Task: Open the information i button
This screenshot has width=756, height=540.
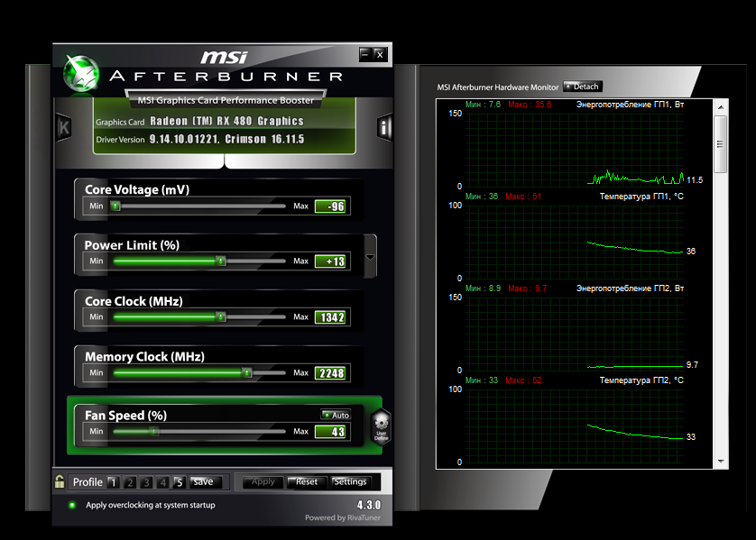Action: (x=383, y=128)
